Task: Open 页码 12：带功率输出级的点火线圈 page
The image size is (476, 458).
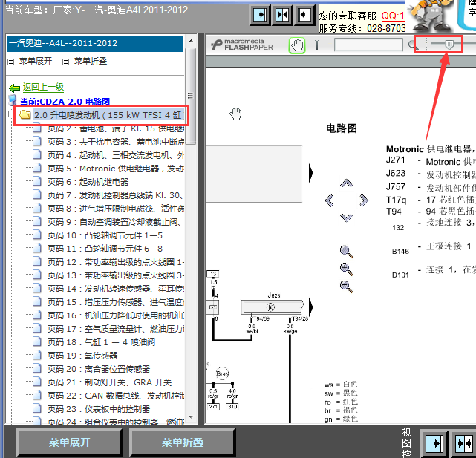Action: (x=117, y=262)
